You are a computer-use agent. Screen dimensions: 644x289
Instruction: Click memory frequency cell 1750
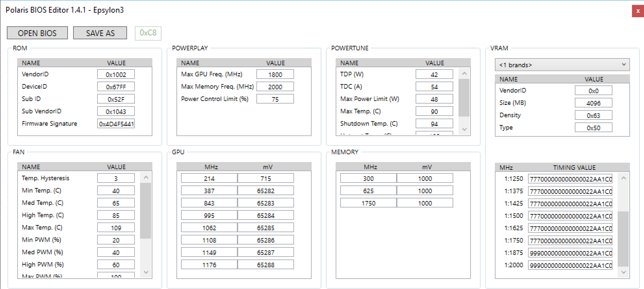coord(368,203)
